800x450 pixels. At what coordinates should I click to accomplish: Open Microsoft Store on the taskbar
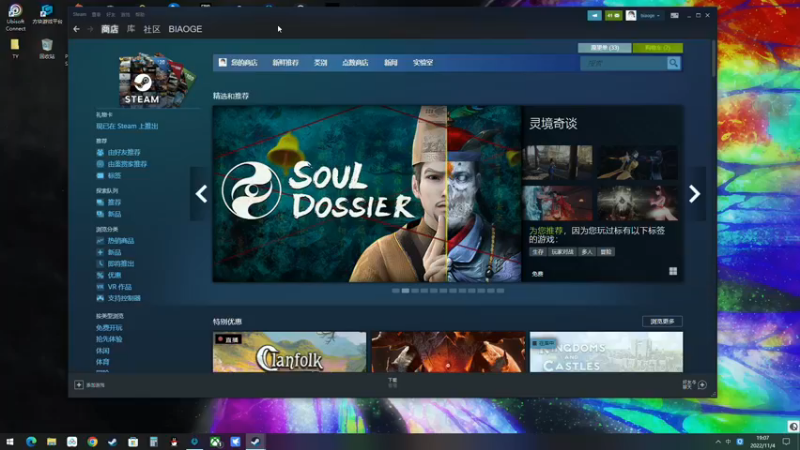(x=133, y=441)
